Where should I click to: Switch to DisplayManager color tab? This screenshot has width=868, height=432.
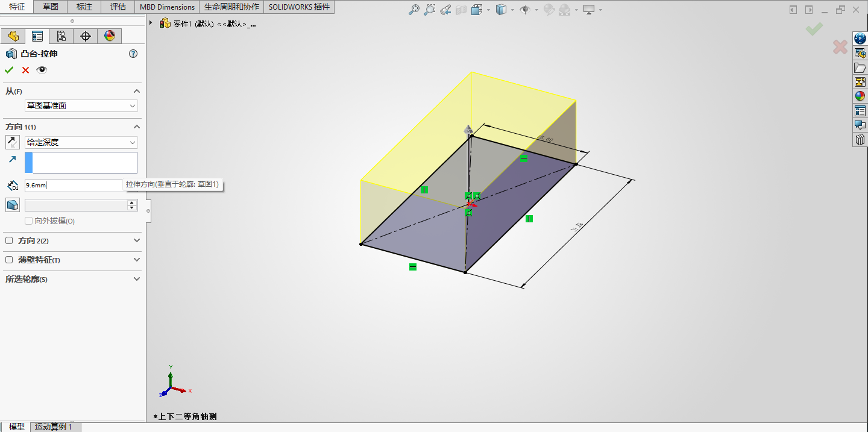[x=109, y=36]
